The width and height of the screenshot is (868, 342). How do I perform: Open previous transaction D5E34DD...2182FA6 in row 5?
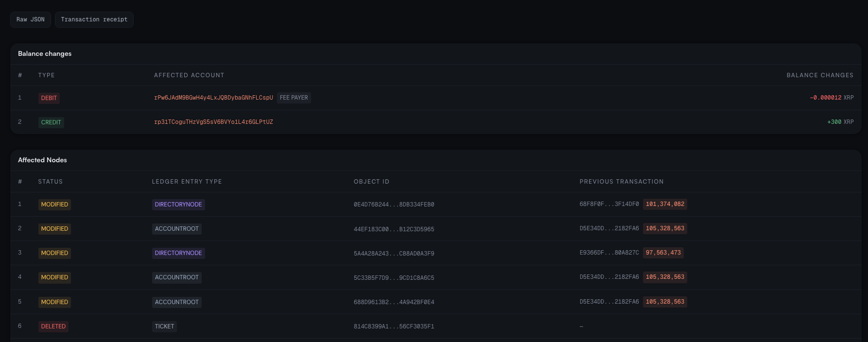[609, 302]
